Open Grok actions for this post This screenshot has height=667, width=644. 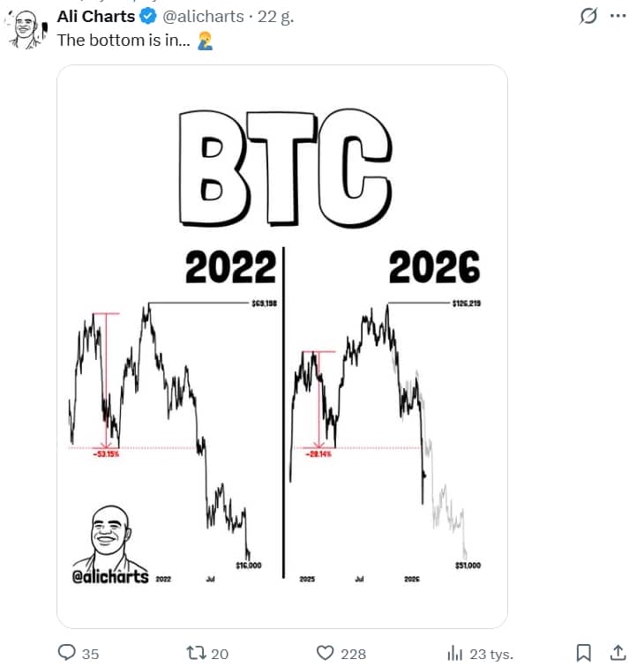click(x=587, y=16)
